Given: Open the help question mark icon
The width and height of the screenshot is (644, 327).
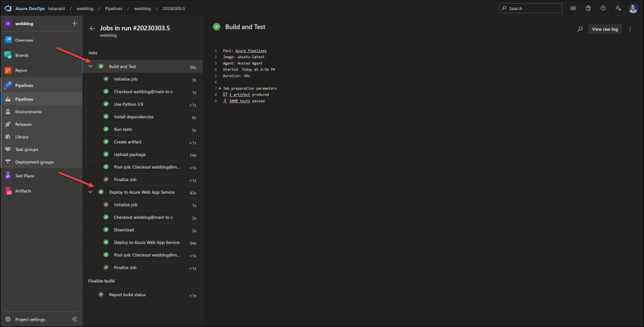Looking at the screenshot, I should coord(603,8).
